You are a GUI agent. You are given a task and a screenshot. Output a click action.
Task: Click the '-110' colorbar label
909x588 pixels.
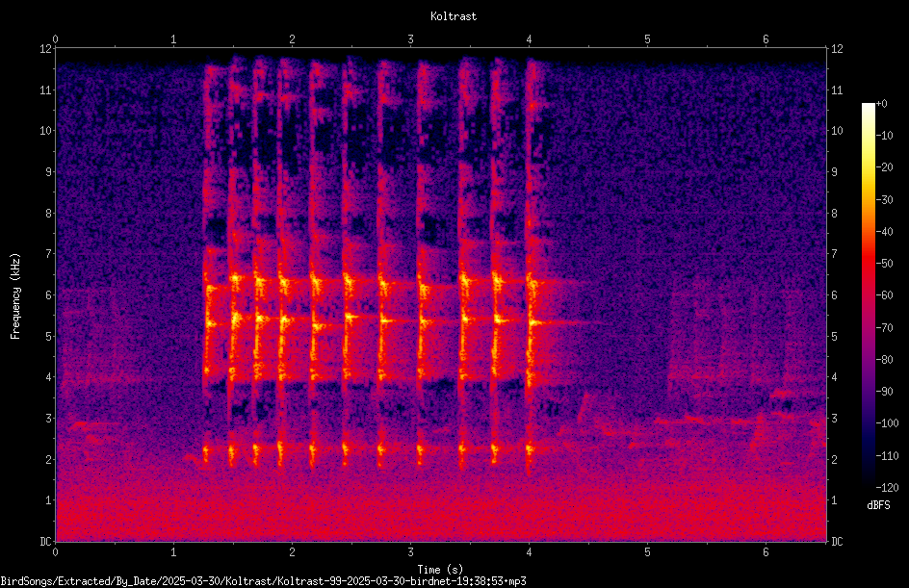(x=887, y=456)
